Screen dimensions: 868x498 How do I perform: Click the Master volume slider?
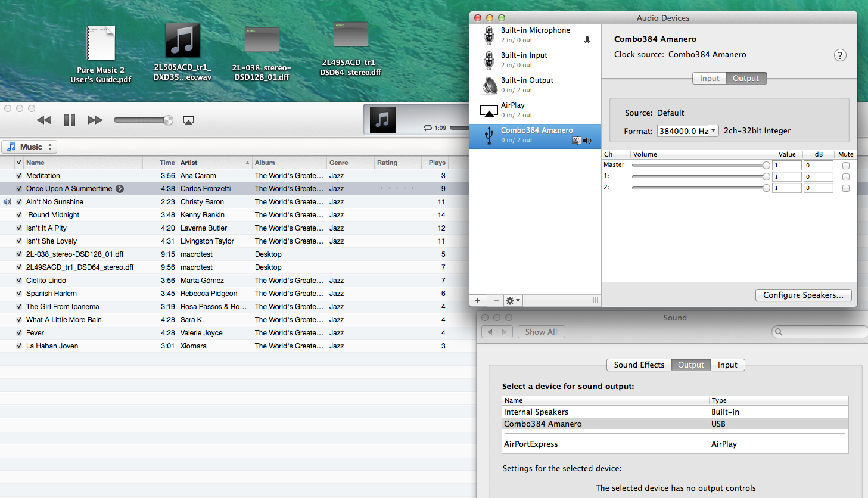pos(701,165)
